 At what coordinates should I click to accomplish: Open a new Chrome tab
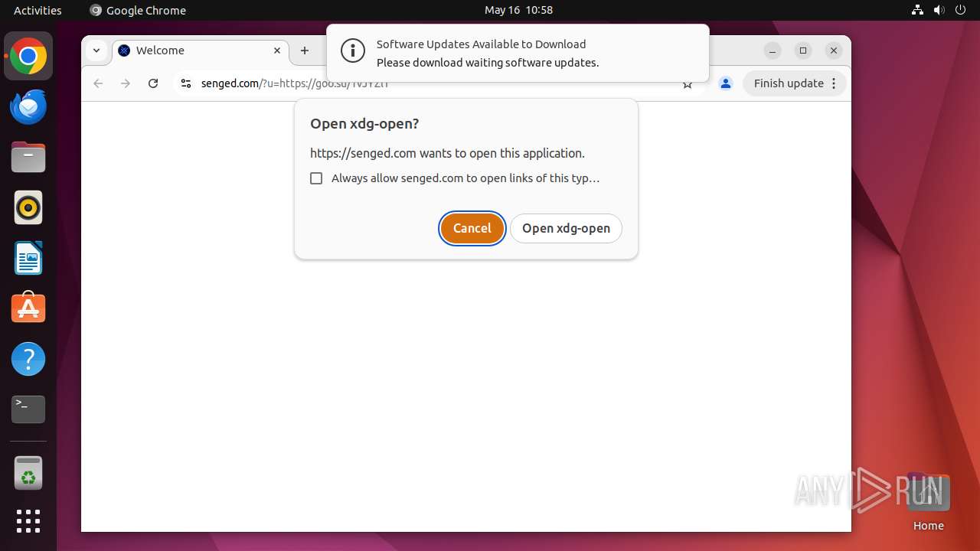305,51
